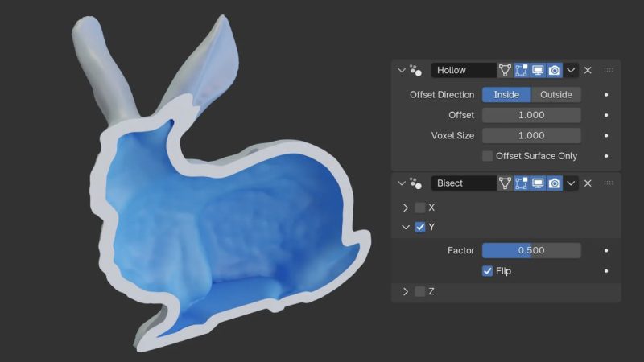Click the Voxel Size value field
644x362 pixels.
click(531, 136)
